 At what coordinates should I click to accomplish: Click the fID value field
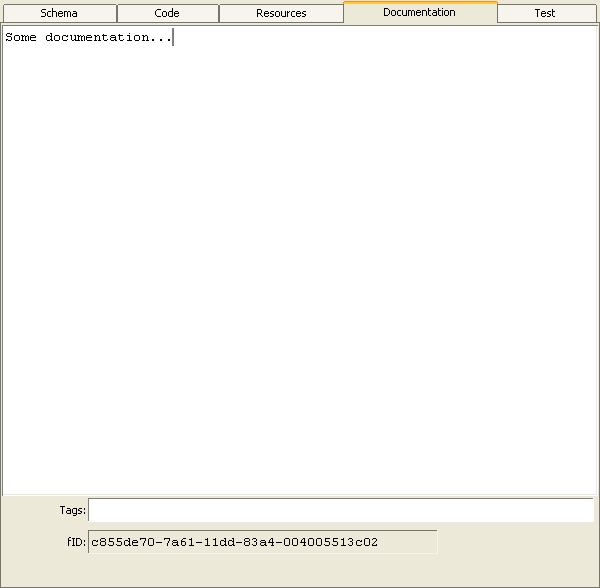[x=262, y=542]
